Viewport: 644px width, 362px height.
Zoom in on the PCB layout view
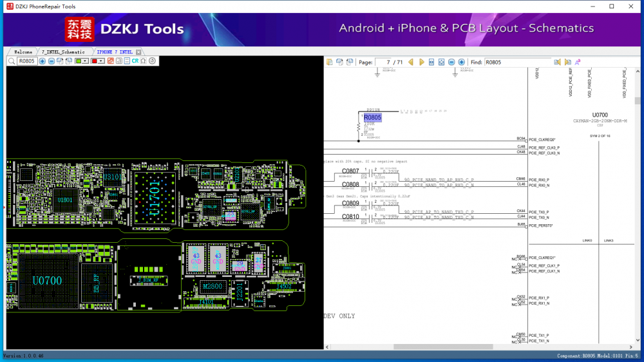point(43,61)
